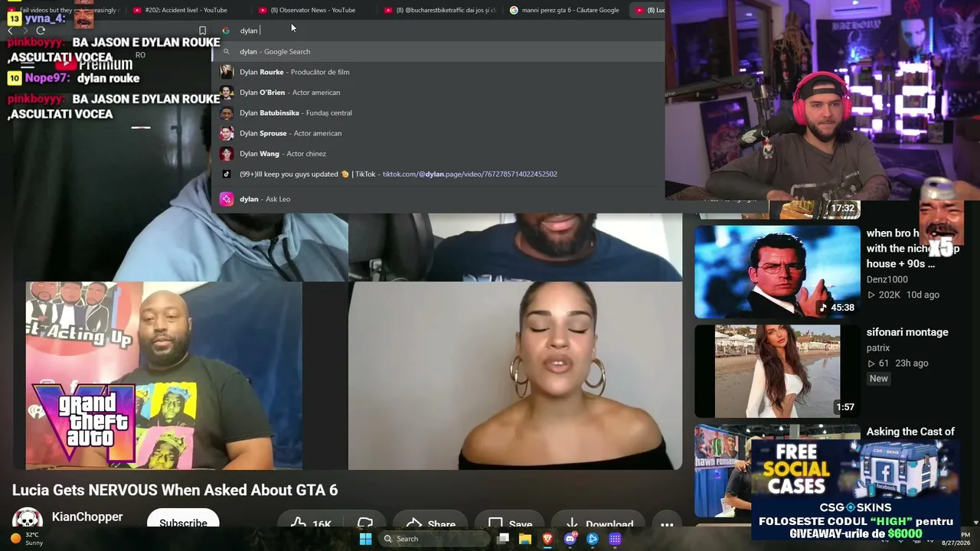
Task: Choose the Dylan O'Brien suggestion
Action: pyautogui.click(x=438, y=93)
